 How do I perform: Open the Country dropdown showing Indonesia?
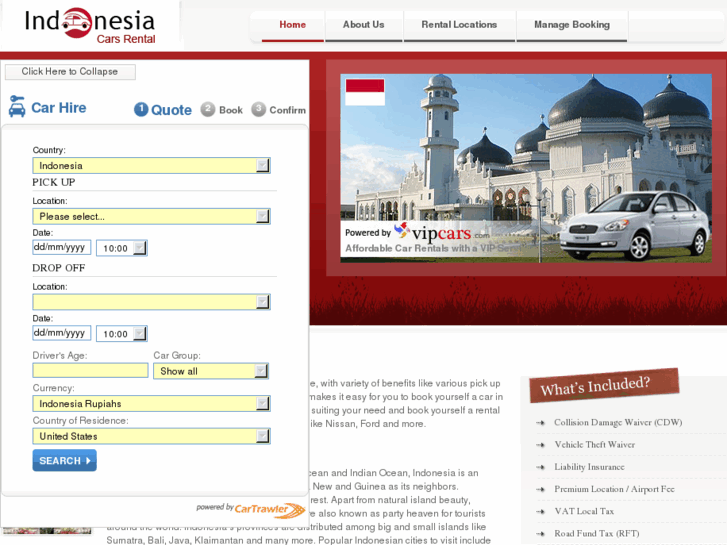151,166
